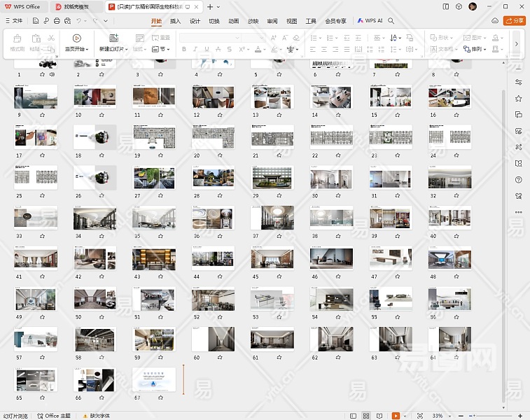The width and height of the screenshot is (530, 420).
Task: Open the 动画 animation tab
Action: coord(233,21)
